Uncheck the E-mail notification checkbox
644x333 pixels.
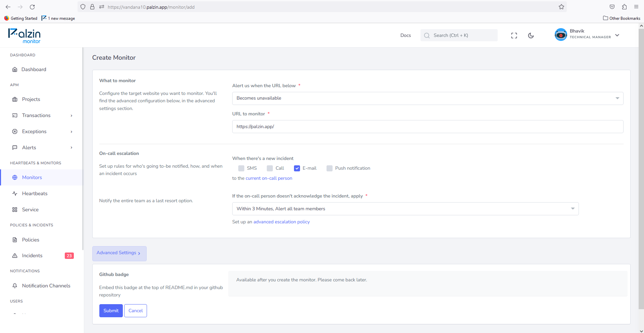pyautogui.click(x=297, y=168)
